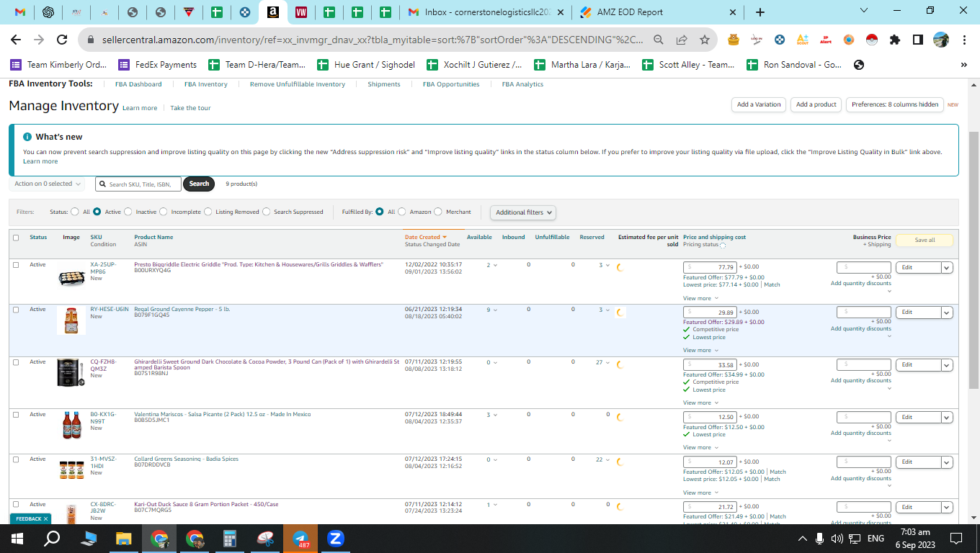Open the Take the tour link
Screen dimensions: 980x553
(190, 108)
